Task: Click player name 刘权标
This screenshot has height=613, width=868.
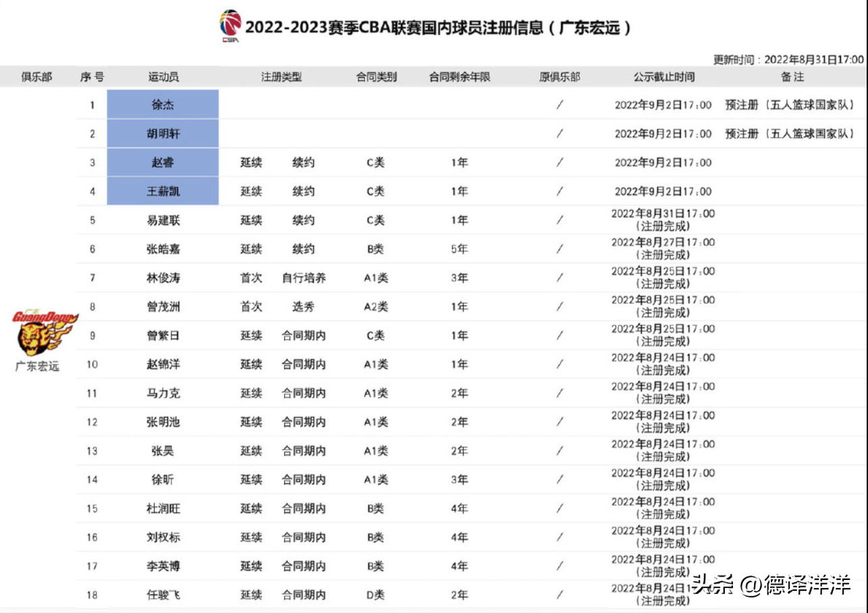Action: pos(163,537)
